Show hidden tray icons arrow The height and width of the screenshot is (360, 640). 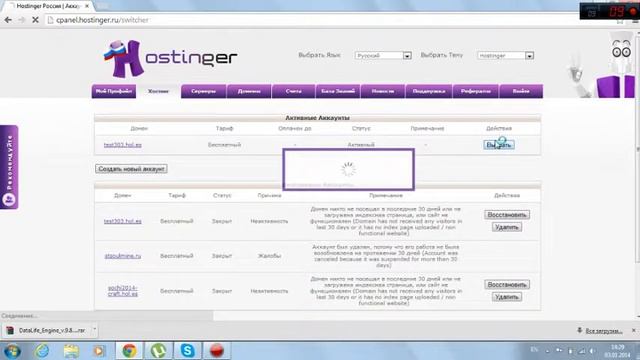[x=548, y=351]
